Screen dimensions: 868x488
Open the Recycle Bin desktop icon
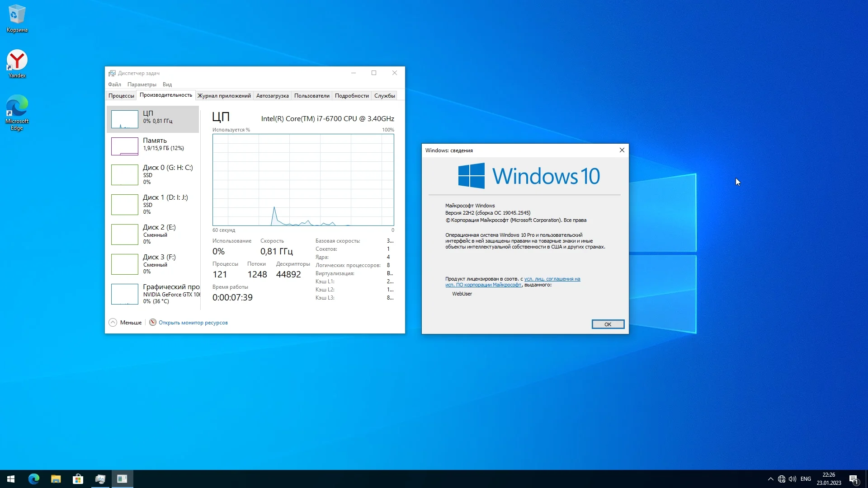(17, 18)
